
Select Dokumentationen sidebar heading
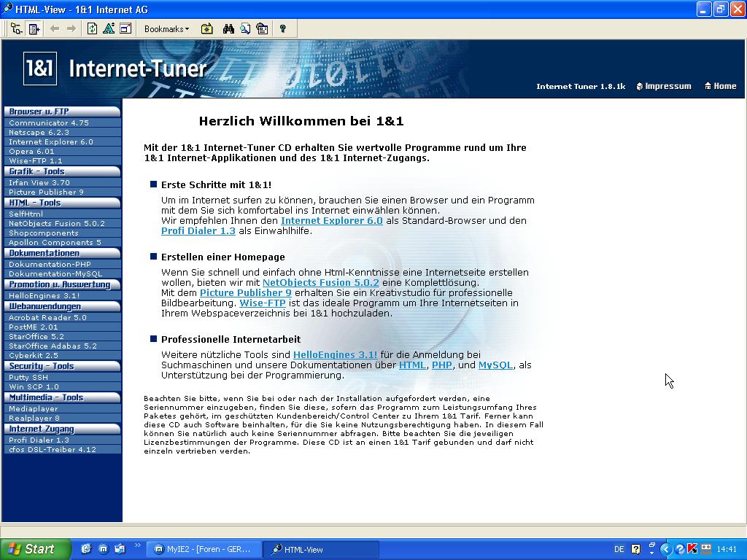click(62, 253)
